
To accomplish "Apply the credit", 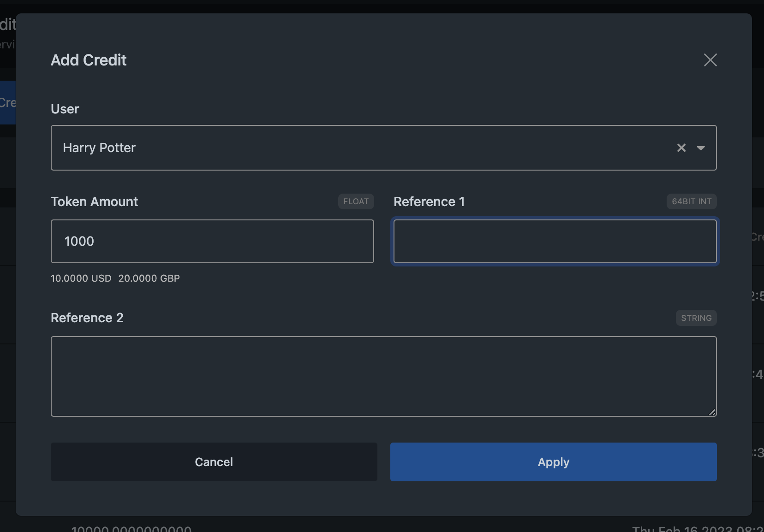I will (x=553, y=462).
